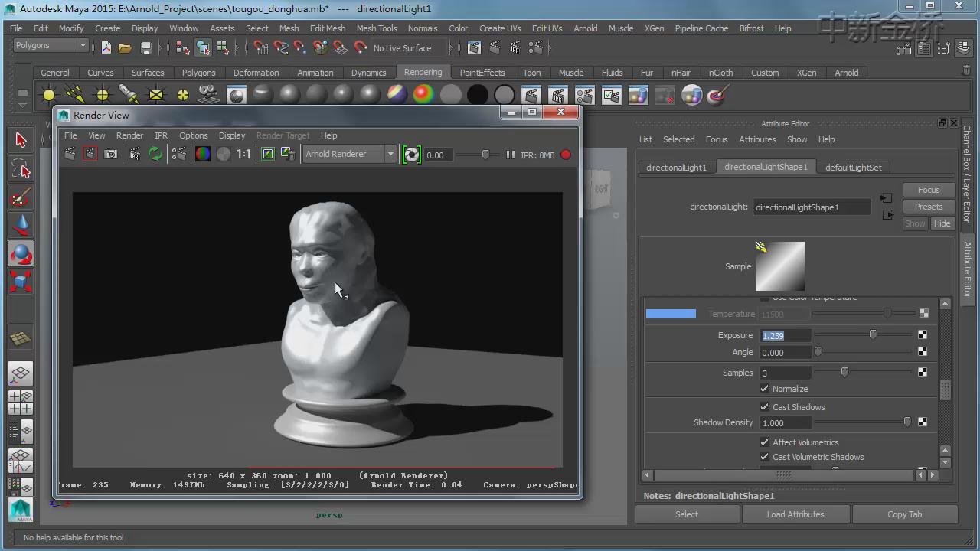
Task: Click the blue Temperature color swatch
Action: (x=671, y=314)
